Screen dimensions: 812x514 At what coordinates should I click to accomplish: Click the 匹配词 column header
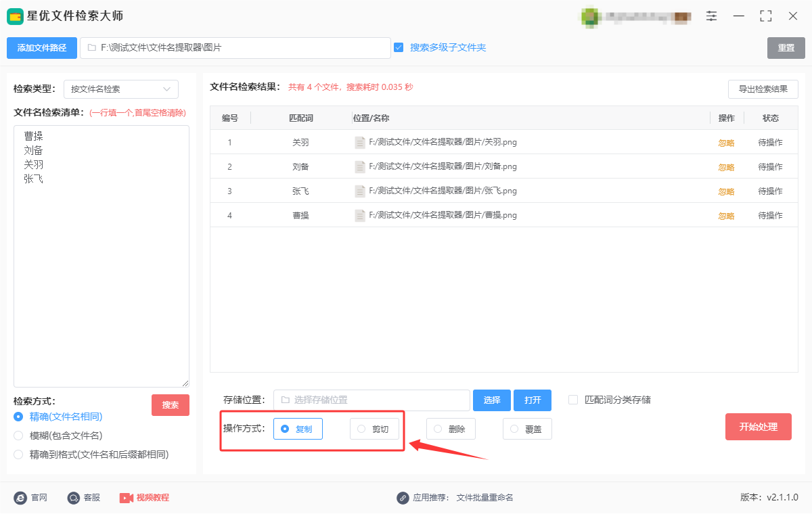click(301, 118)
